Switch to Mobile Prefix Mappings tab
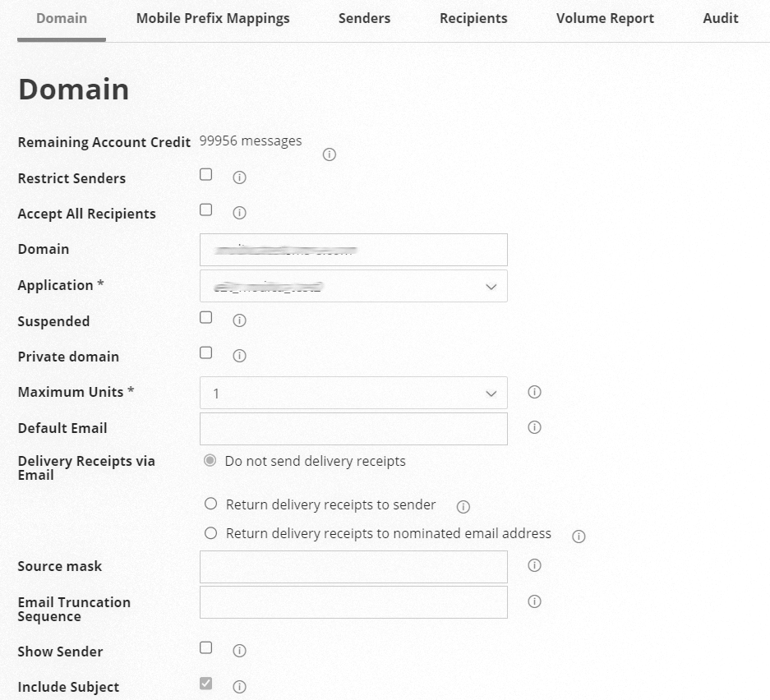The height and width of the screenshot is (700, 770). click(x=213, y=18)
